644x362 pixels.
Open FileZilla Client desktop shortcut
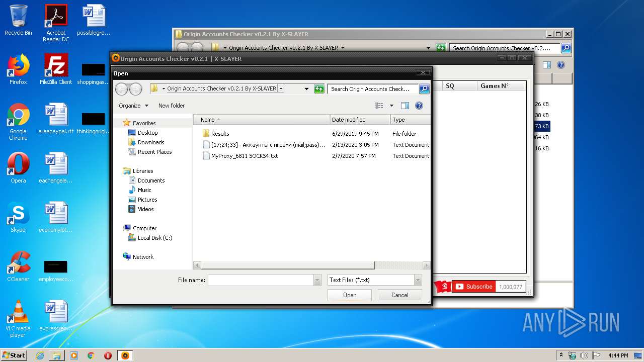(x=56, y=69)
